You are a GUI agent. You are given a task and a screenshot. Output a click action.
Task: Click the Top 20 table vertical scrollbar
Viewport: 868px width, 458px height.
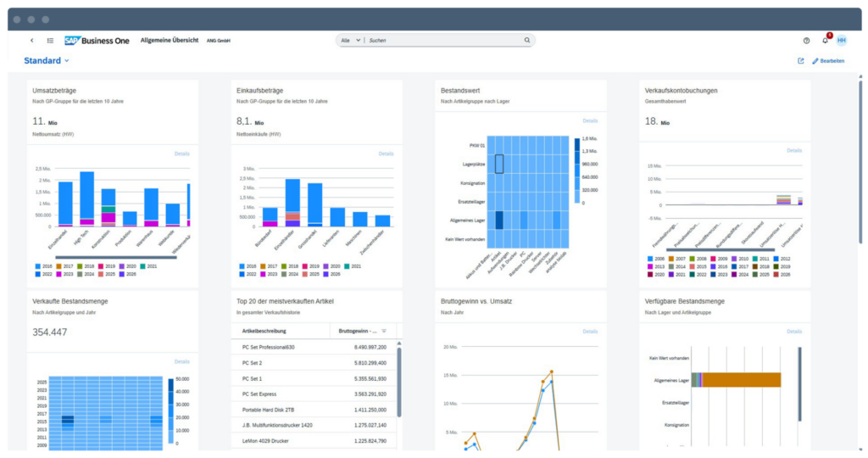(x=399, y=383)
